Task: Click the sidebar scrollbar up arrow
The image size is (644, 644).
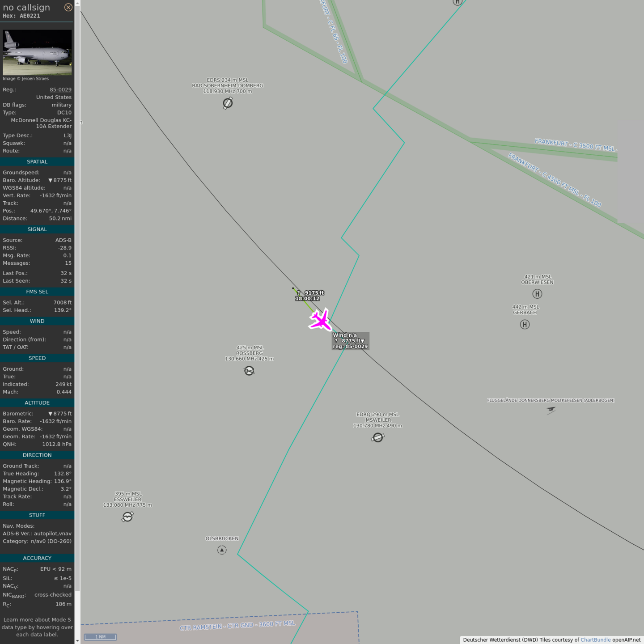Action: coord(77,3)
